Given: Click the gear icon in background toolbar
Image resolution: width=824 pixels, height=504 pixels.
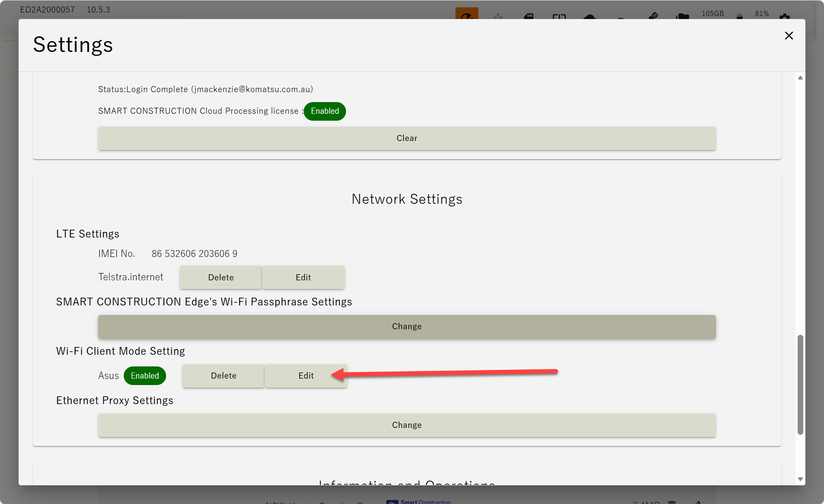Looking at the screenshot, I should pyautogui.click(x=784, y=16).
